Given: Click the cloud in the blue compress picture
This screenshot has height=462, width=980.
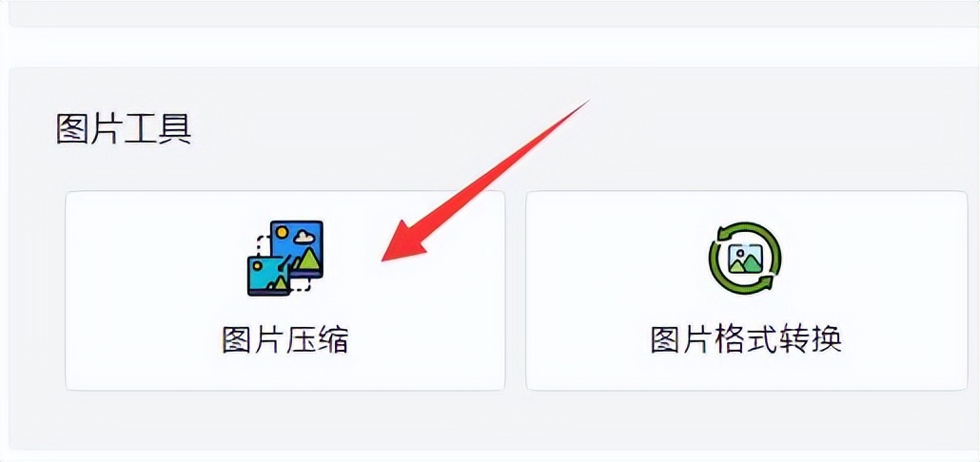Looking at the screenshot, I should tap(304, 236).
